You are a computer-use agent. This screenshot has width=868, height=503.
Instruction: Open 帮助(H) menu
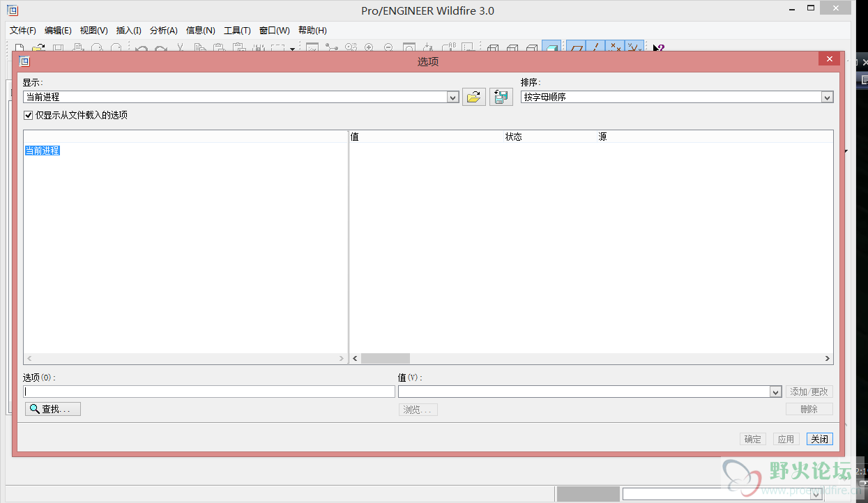tap(312, 31)
